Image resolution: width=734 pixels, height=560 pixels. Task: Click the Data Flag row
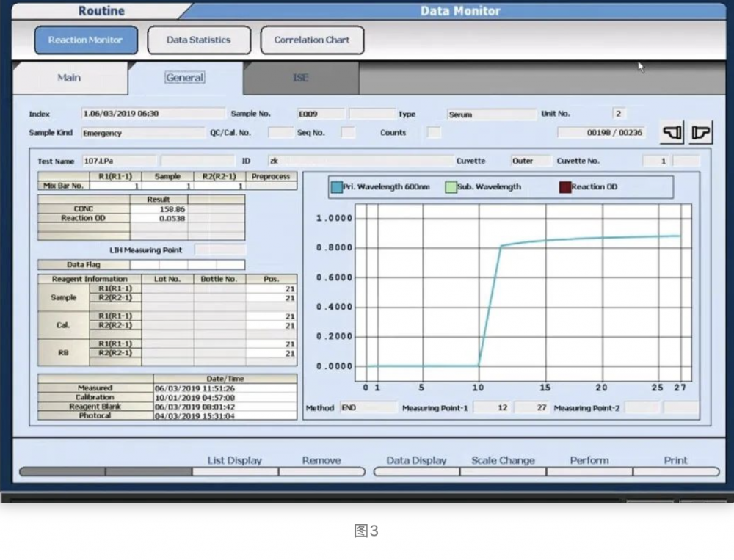coord(141,264)
